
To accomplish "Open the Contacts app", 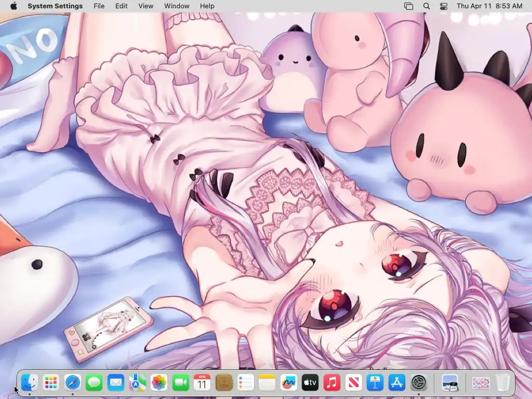I will point(224,383).
